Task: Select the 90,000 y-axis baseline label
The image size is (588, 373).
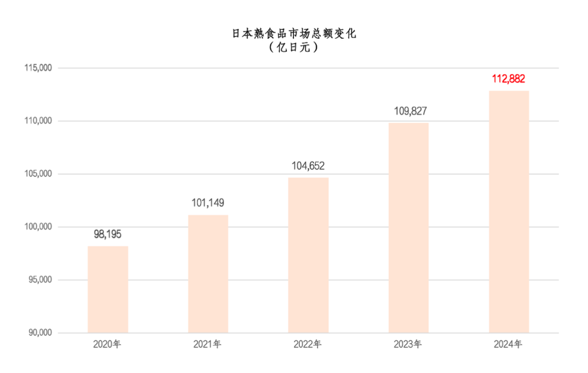Action: [40, 333]
